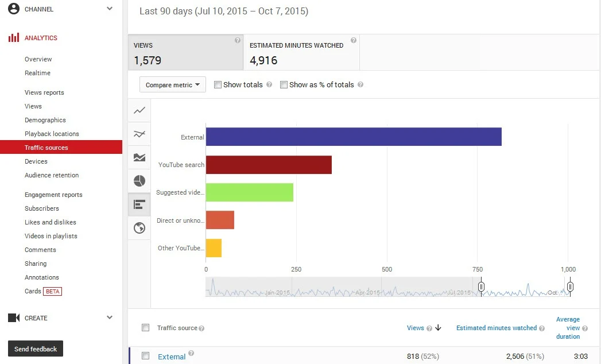Open the External traffic source link
The width and height of the screenshot is (601, 364).
pos(172,357)
